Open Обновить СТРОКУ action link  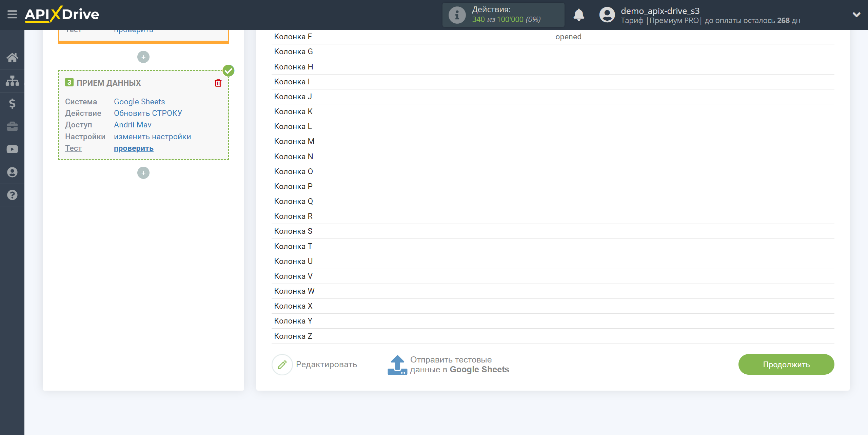[x=148, y=113]
